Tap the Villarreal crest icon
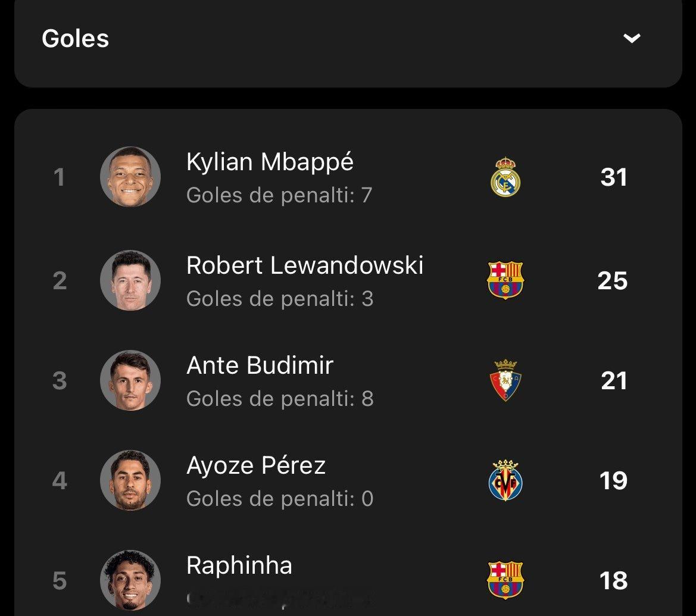Screen dimensions: 696x616 tap(505, 480)
